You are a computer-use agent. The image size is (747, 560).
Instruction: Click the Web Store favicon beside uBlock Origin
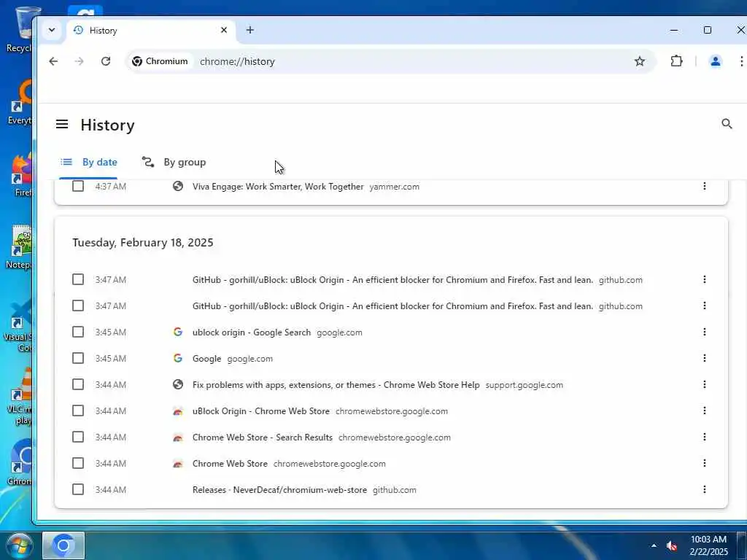click(178, 411)
